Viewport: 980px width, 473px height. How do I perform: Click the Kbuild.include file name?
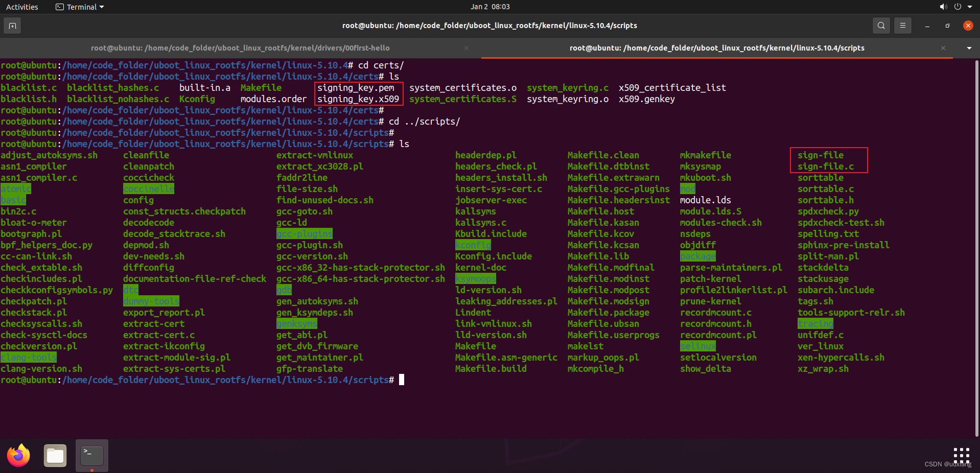[491, 234]
